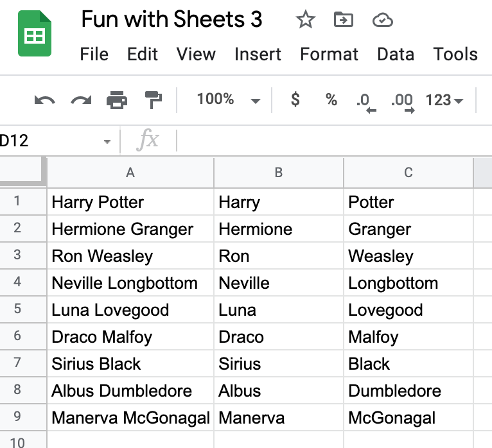Open the name box dropdown arrow
This screenshot has height=448, width=492.
(x=107, y=141)
